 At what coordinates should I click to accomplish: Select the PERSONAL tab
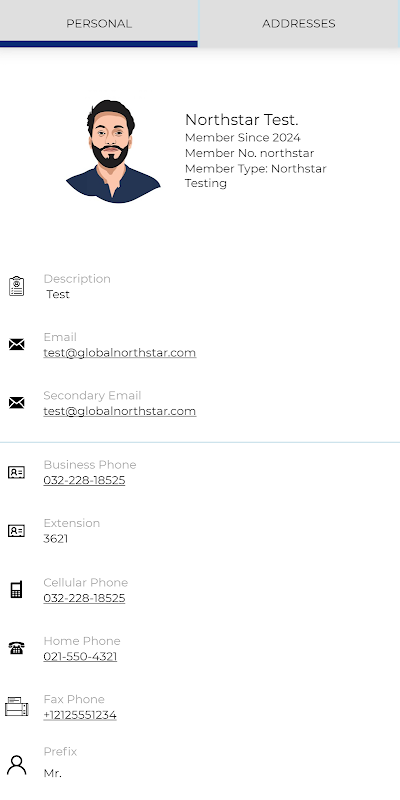(x=99, y=23)
